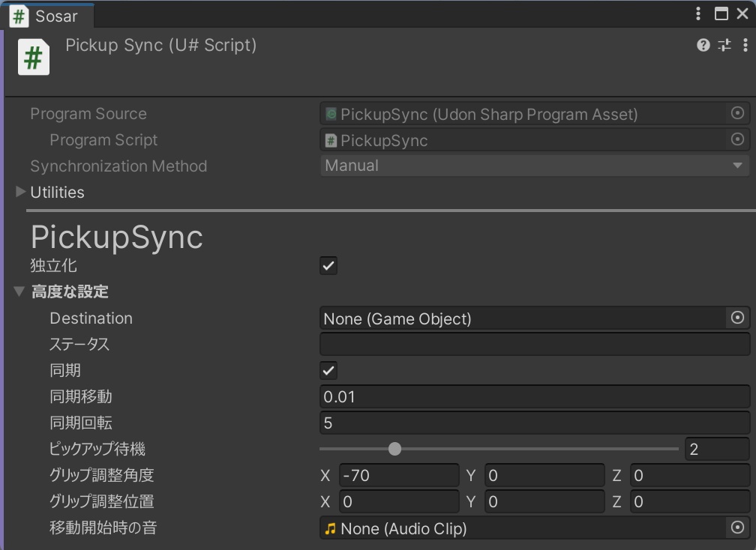
Task: Expand the Utilities section
Action: pos(20,192)
